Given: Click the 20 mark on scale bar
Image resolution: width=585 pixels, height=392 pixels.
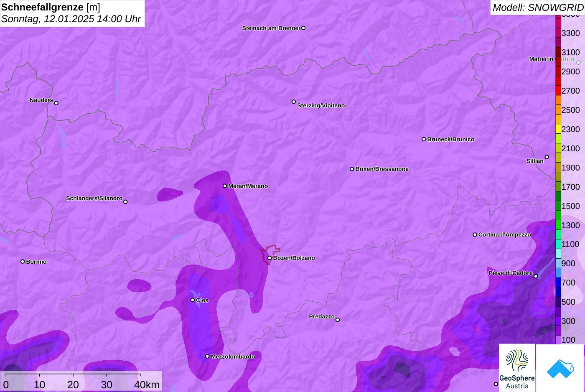Looking at the screenshot, I should [73, 384].
